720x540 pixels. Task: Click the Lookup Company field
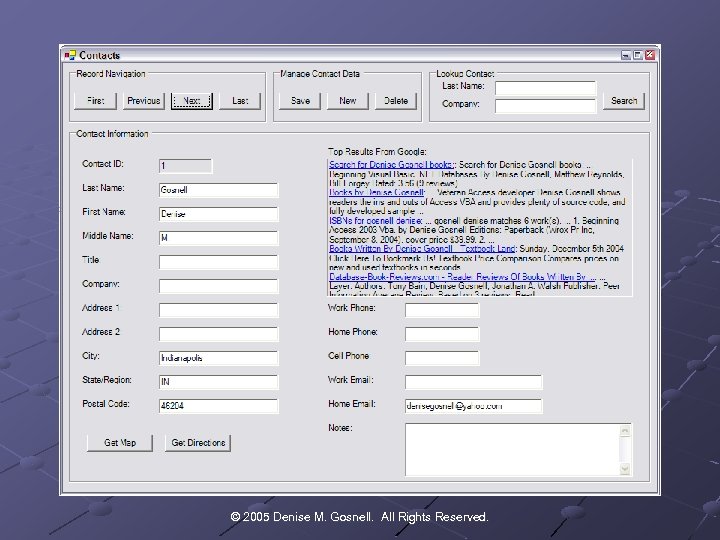[546, 106]
